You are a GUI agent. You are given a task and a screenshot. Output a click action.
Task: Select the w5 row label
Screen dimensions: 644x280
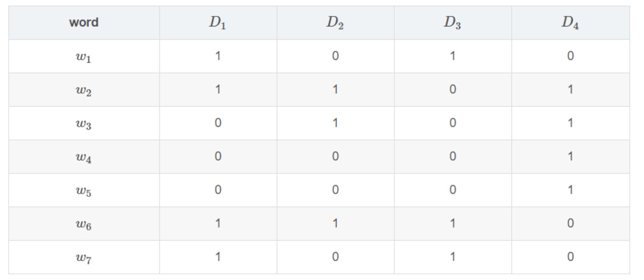(83, 190)
